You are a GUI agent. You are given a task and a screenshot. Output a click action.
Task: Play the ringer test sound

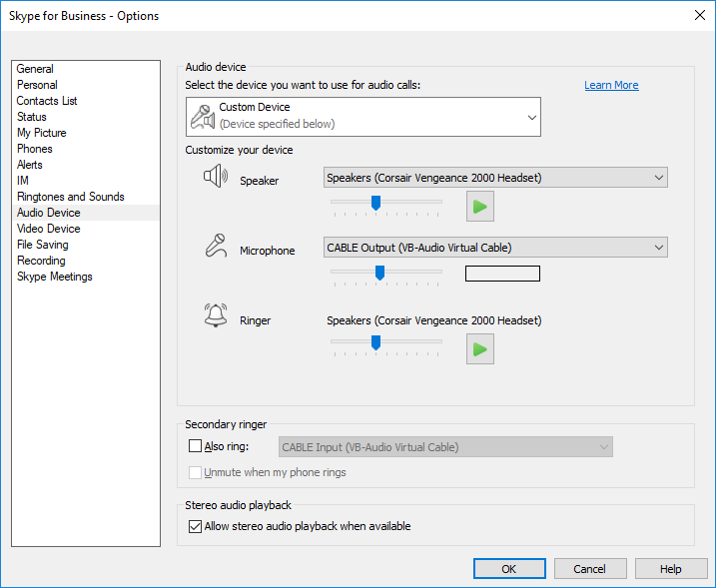click(x=480, y=349)
